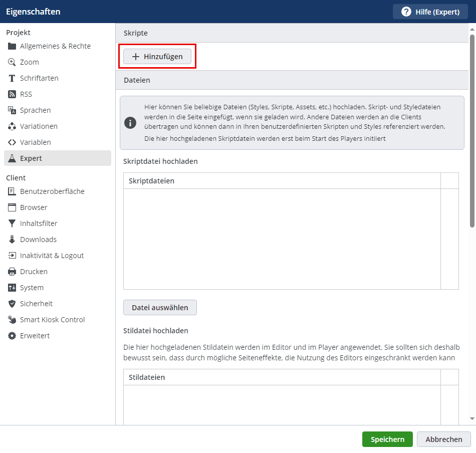Screen dimensions: 476x453
Task: Add a new script with Hinzufügen
Action: pos(157,57)
